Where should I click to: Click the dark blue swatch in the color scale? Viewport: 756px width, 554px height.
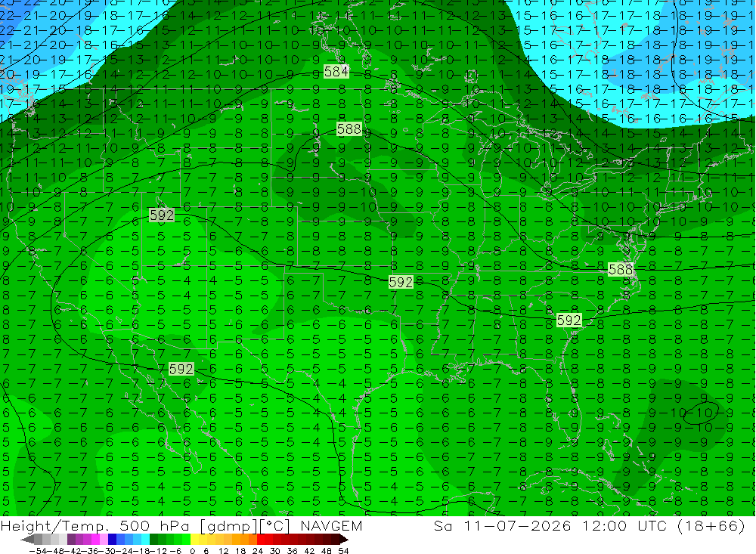click(112, 540)
